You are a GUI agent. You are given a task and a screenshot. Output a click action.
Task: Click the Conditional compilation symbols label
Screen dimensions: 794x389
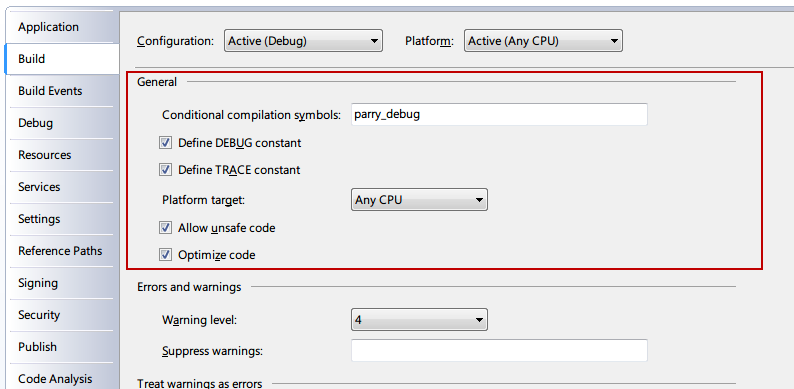pyautogui.click(x=252, y=115)
